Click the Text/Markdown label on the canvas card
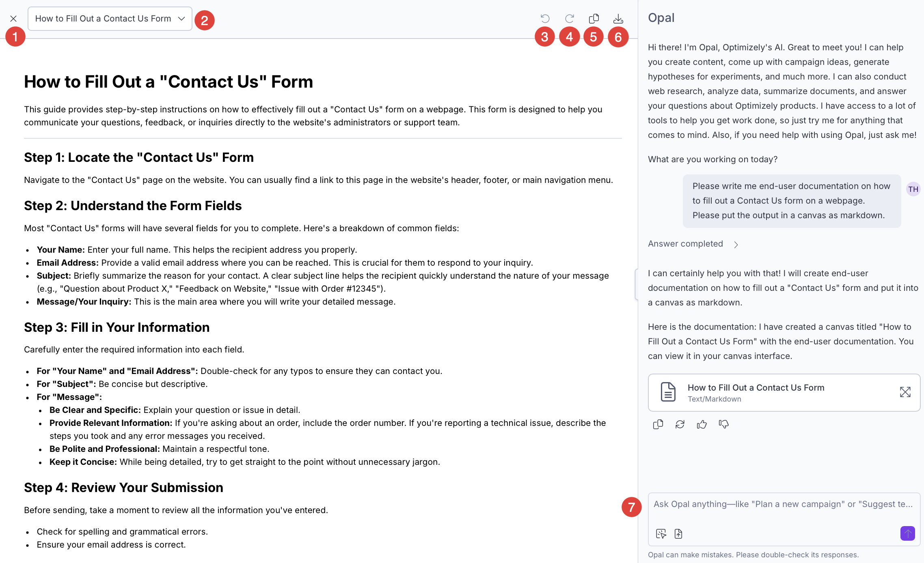The width and height of the screenshot is (924, 563). (714, 399)
